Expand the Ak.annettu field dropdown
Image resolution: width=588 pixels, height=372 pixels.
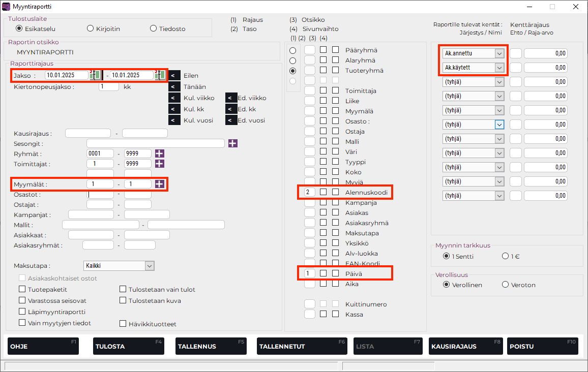click(x=499, y=53)
